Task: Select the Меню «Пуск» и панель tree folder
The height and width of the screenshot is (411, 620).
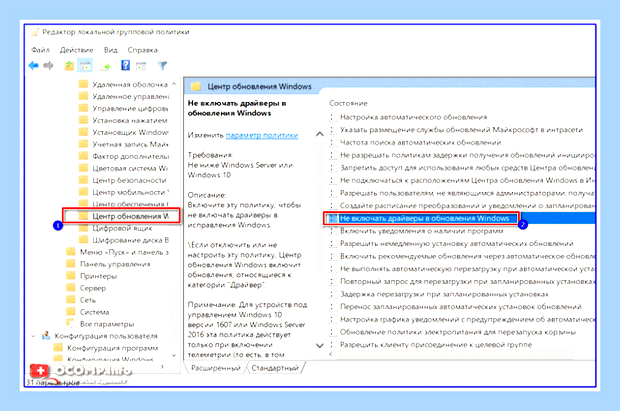Action: pos(124,252)
